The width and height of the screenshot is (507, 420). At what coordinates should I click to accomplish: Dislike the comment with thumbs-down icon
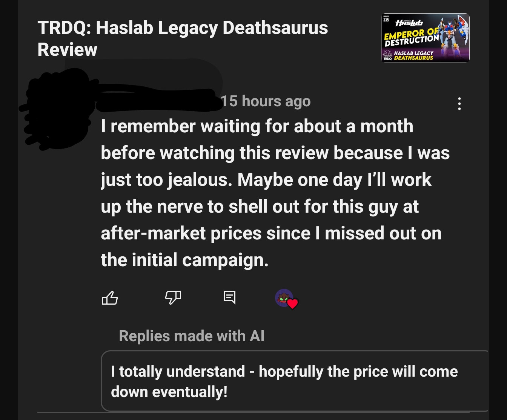[x=173, y=297]
